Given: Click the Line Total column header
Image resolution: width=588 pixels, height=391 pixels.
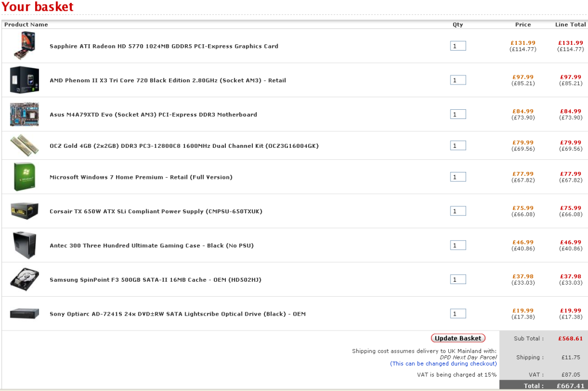Looking at the screenshot, I should tap(570, 24).
